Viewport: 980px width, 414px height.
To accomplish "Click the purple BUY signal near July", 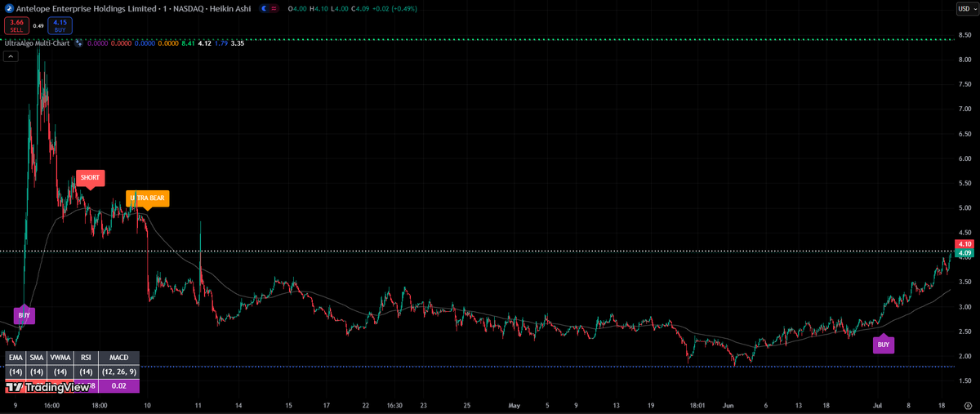I will [x=883, y=345].
